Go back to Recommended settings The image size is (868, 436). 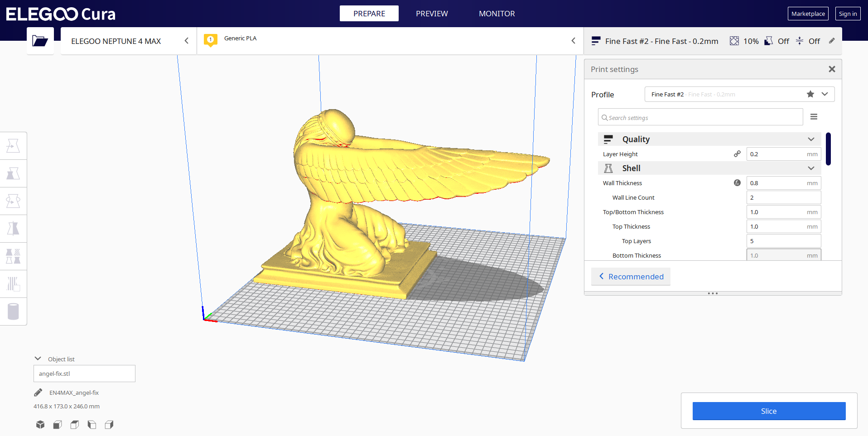(x=631, y=277)
